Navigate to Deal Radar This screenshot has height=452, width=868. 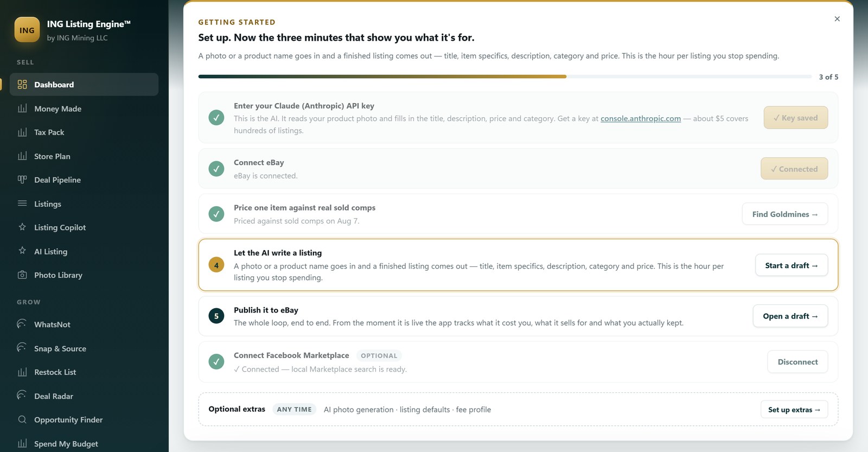click(84, 396)
